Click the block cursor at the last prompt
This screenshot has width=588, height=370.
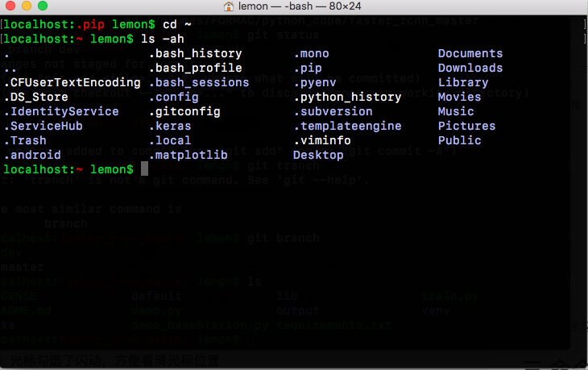coord(144,168)
